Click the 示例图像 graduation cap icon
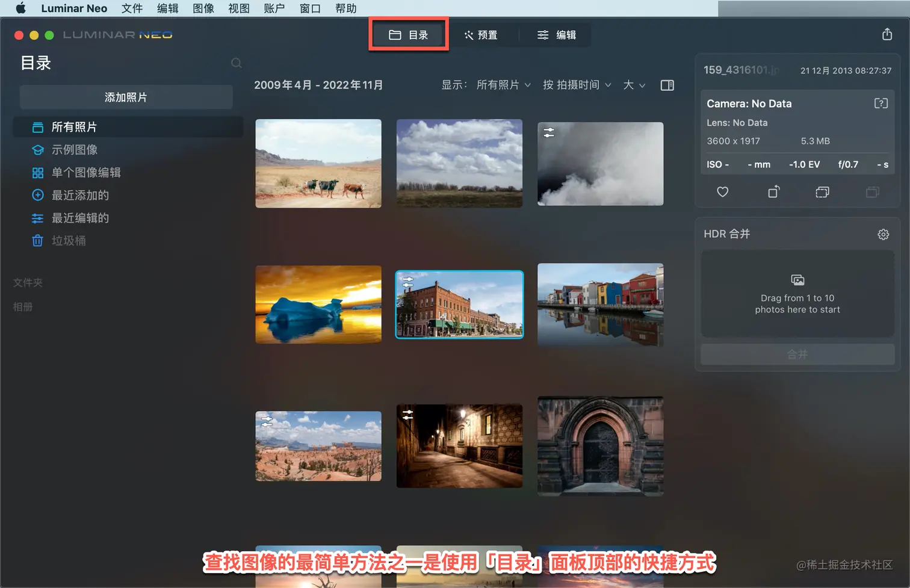Screen dimensions: 910x588 click(37, 150)
